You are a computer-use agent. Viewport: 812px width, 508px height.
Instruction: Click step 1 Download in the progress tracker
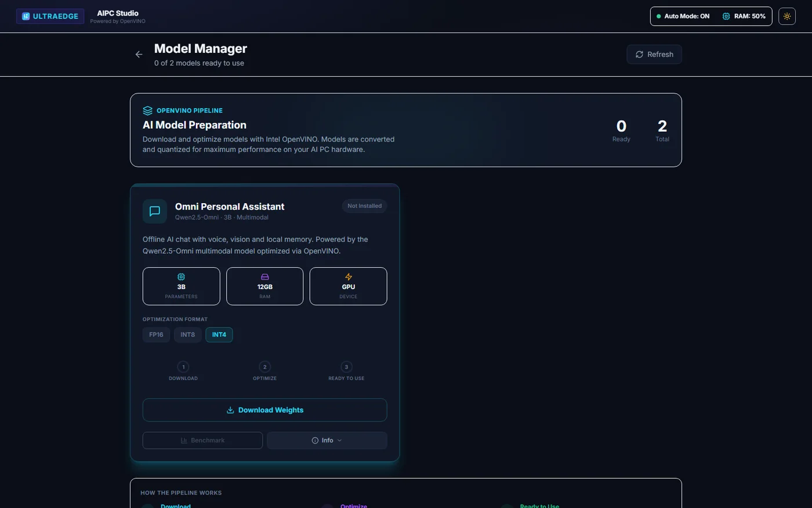(183, 372)
